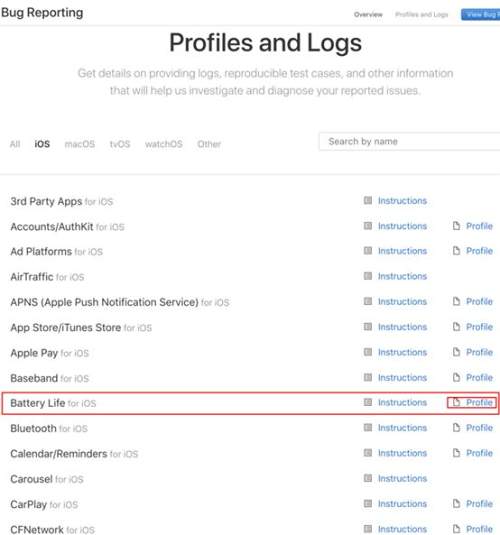500x535 pixels.
Task: Download the Calendar/Reminders Profile link
Action: tap(479, 453)
